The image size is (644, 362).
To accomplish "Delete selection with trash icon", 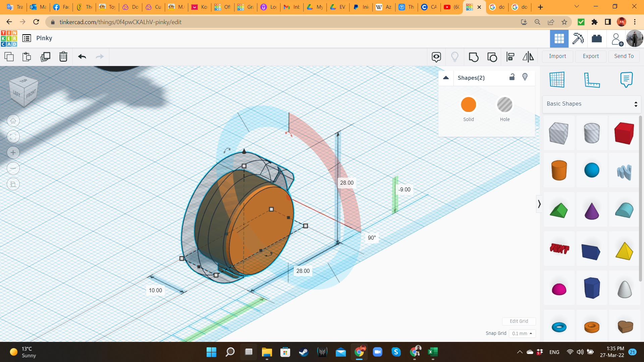I will pyautogui.click(x=63, y=57).
